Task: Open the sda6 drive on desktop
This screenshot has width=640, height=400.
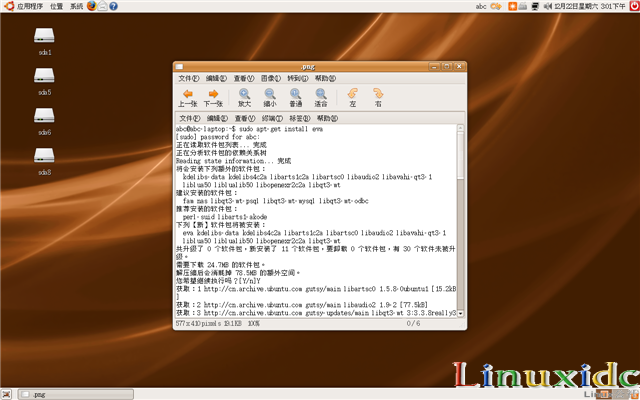Action: pyautogui.click(x=44, y=121)
